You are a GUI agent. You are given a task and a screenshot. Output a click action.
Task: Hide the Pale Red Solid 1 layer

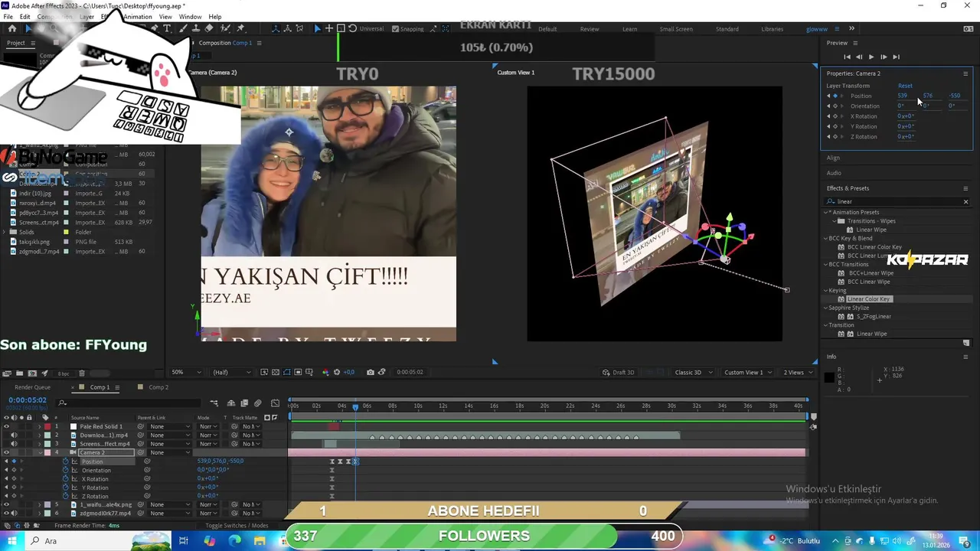tap(6, 426)
